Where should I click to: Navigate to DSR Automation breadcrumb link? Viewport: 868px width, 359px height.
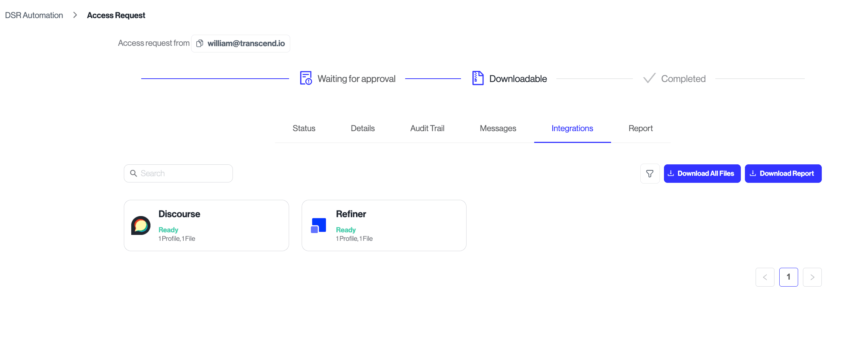pyautogui.click(x=34, y=15)
